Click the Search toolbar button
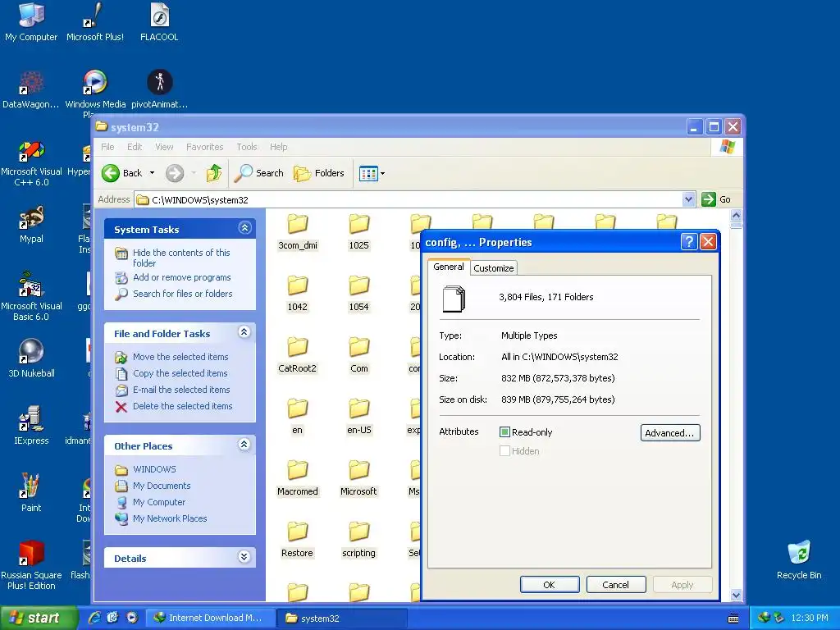This screenshot has height=630, width=840. pyautogui.click(x=259, y=173)
